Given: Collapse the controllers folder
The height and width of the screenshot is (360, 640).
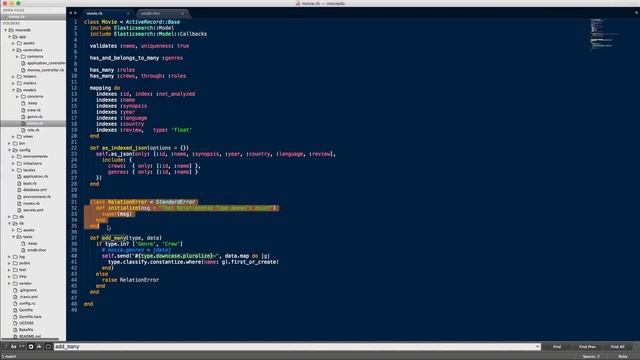Looking at the screenshot, I should click(13, 50).
